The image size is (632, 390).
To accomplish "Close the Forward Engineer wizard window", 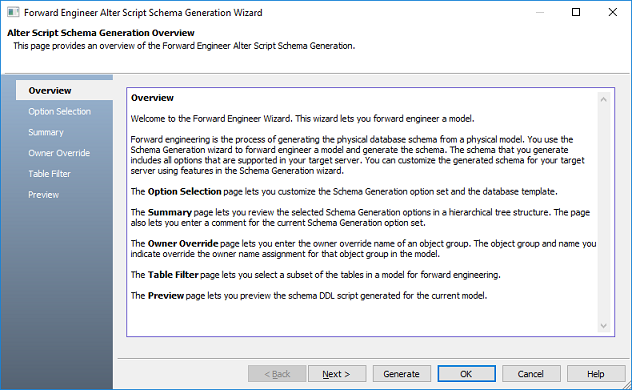I will [x=613, y=12].
